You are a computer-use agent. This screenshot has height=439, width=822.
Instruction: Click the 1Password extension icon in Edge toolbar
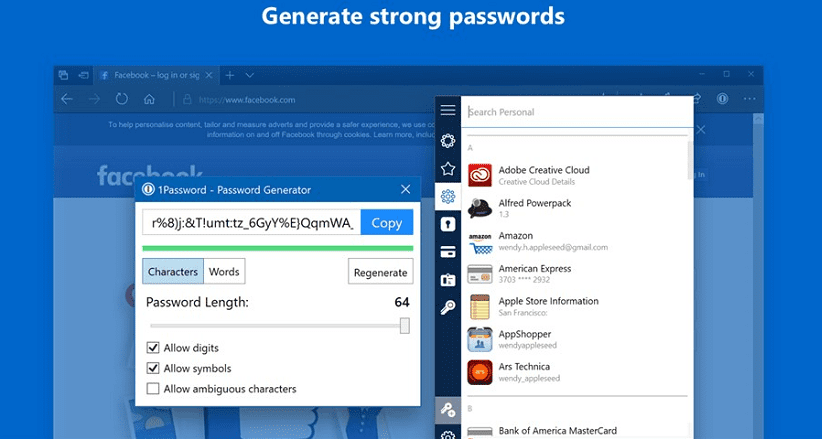721,99
